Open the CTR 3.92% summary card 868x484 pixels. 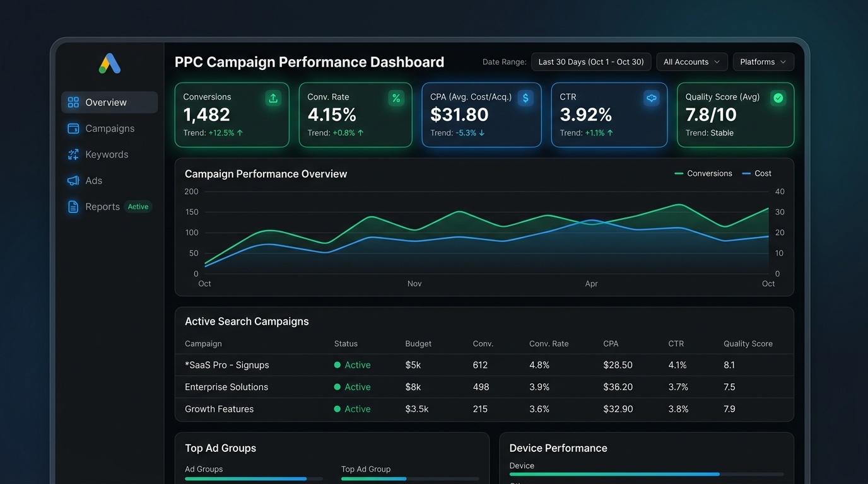coord(609,115)
